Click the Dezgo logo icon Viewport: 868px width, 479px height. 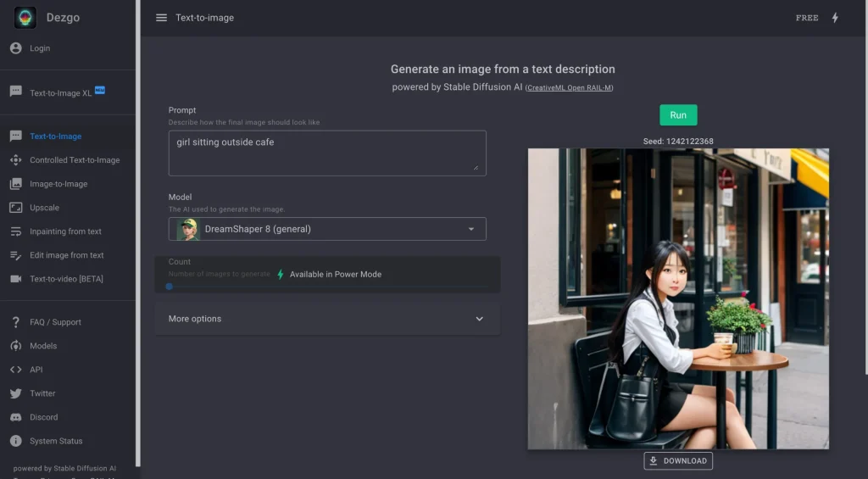coord(25,18)
